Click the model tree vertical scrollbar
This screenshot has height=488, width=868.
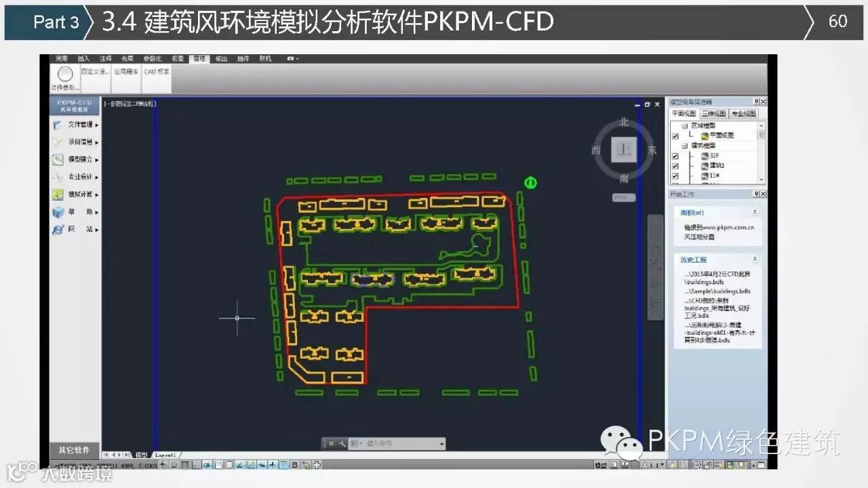pyautogui.click(x=761, y=152)
